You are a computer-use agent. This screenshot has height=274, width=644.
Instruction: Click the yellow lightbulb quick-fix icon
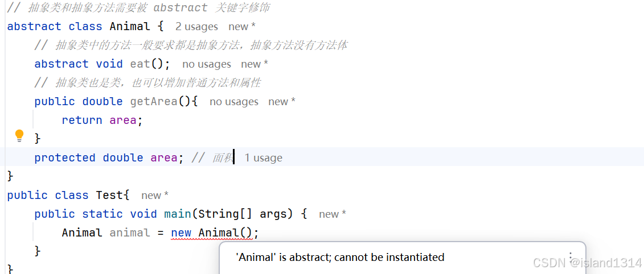point(19,136)
